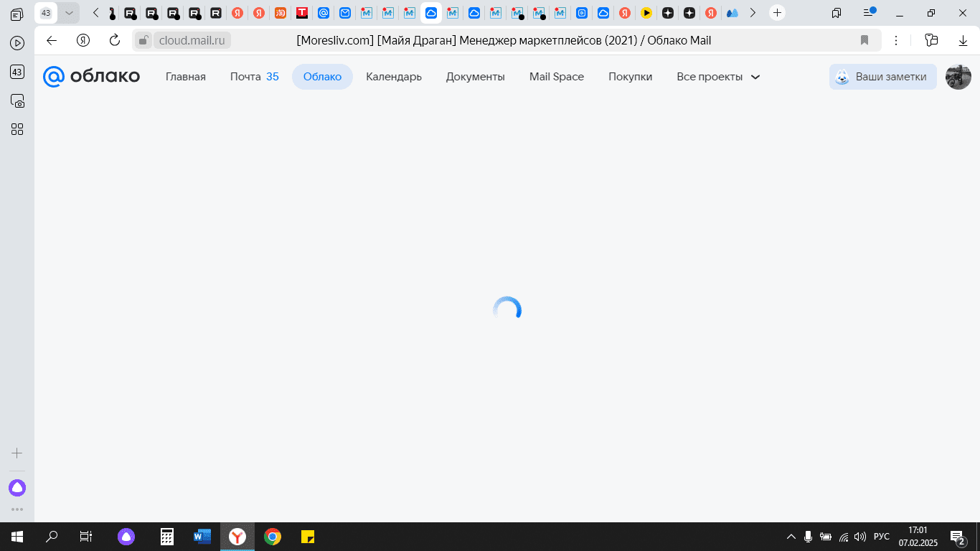The width and height of the screenshot is (980, 551).
Task: Click the user avatar photo
Action: click(958, 77)
